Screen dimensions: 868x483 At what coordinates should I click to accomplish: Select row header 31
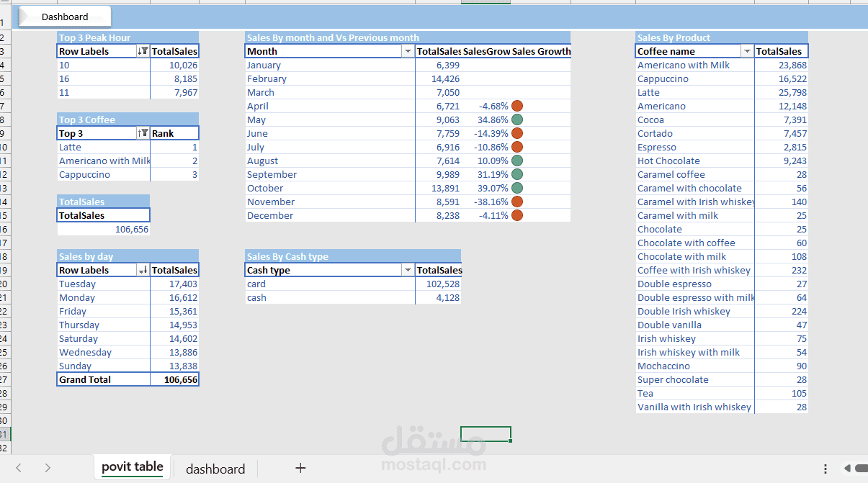(6, 434)
